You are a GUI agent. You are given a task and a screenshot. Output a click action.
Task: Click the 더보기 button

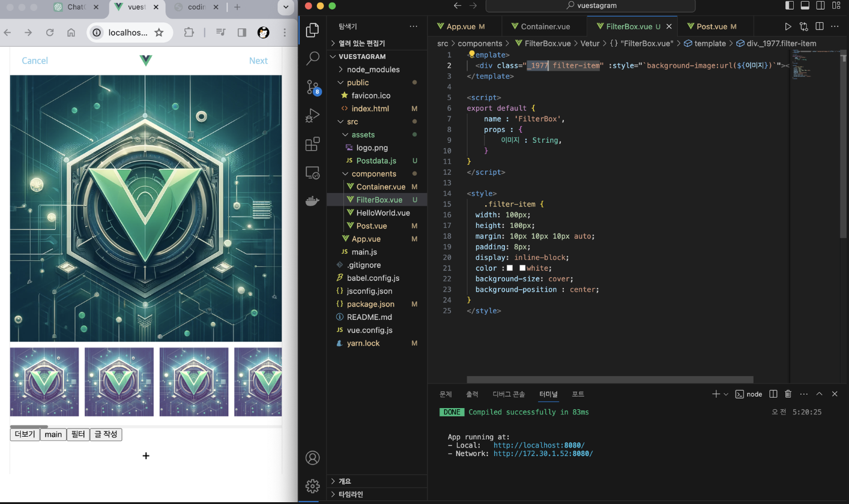pos(25,434)
